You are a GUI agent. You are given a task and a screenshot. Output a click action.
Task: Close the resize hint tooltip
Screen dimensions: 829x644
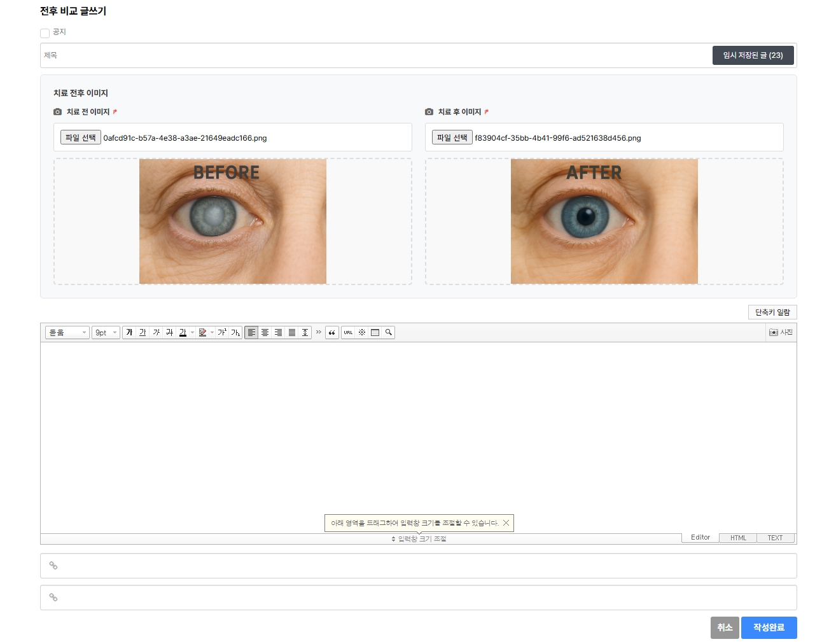tap(506, 522)
